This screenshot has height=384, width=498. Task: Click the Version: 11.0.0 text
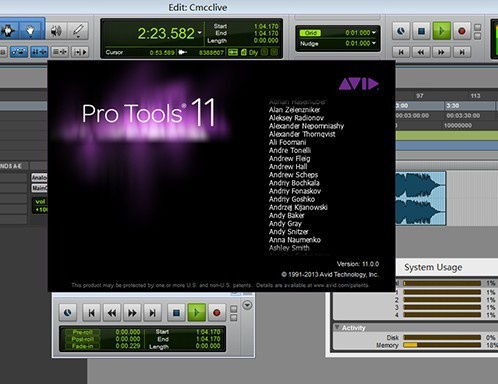click(x=358, y=264)
